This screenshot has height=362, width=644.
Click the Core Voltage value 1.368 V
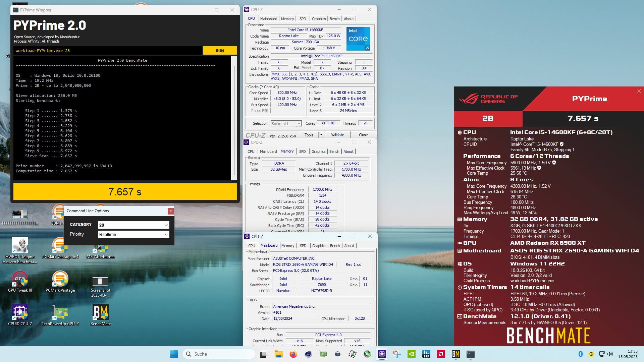[x=329, y=48]
